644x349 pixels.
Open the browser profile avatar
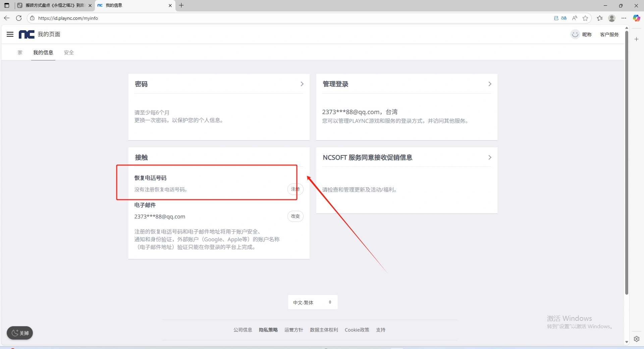coord(612,18)
